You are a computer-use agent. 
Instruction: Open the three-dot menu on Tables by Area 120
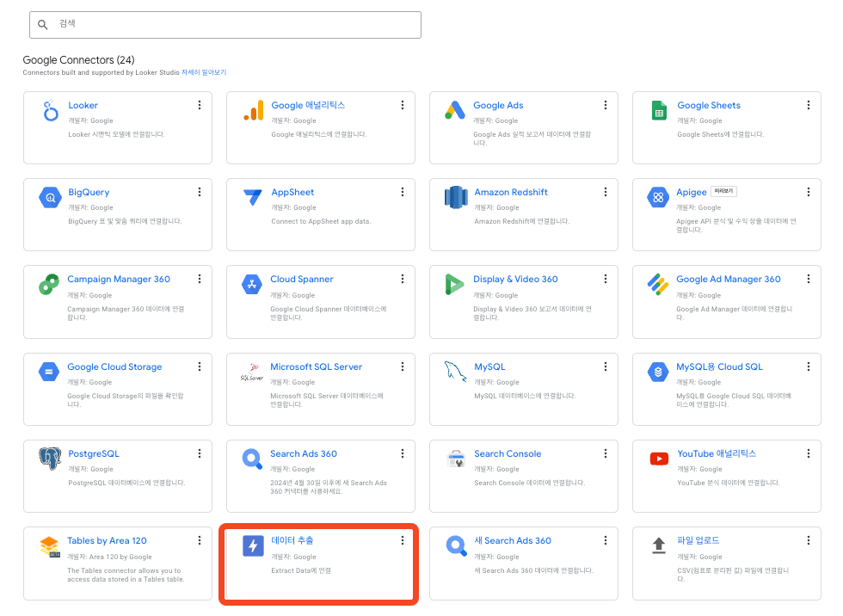(200, 540)
